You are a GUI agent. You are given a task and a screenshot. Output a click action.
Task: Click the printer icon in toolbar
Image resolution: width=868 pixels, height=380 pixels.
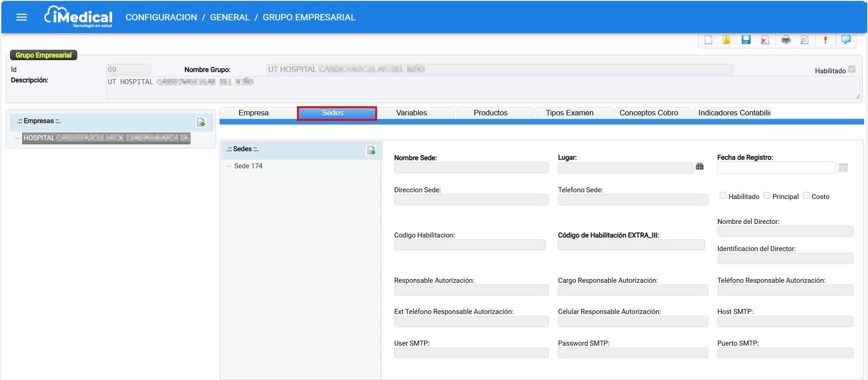[786, 40]
